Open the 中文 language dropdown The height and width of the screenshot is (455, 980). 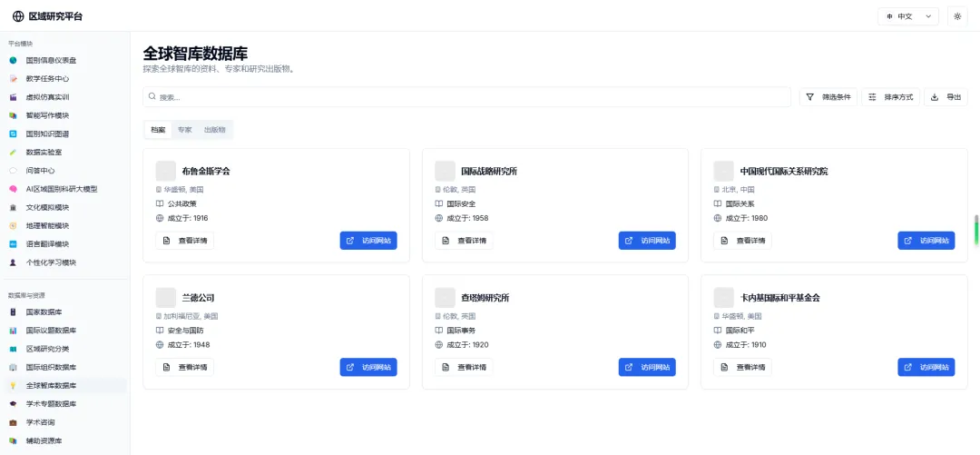tap(907, 16)
